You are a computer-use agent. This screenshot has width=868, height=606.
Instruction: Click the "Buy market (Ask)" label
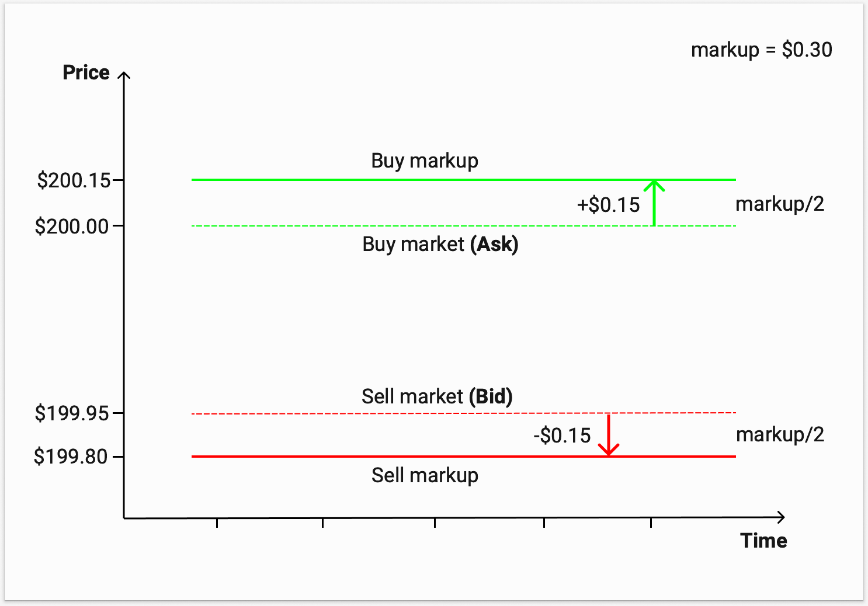[x=440, y=244]
